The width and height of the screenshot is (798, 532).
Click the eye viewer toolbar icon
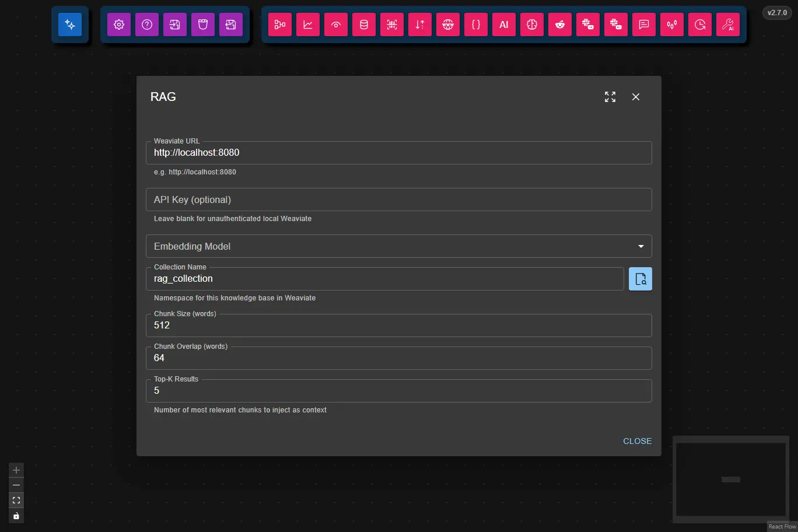pos(336,24)
